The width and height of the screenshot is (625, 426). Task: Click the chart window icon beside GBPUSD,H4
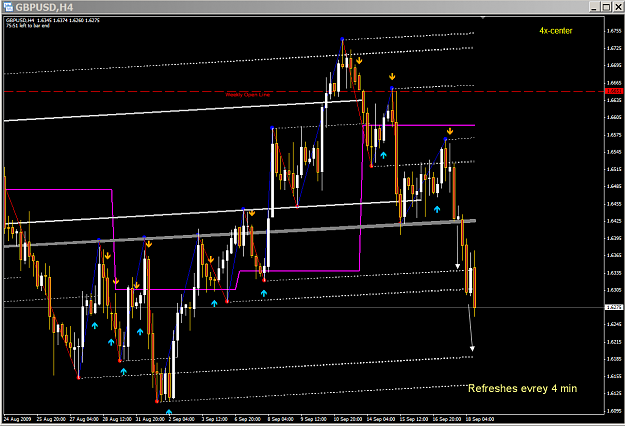(8, 6)
